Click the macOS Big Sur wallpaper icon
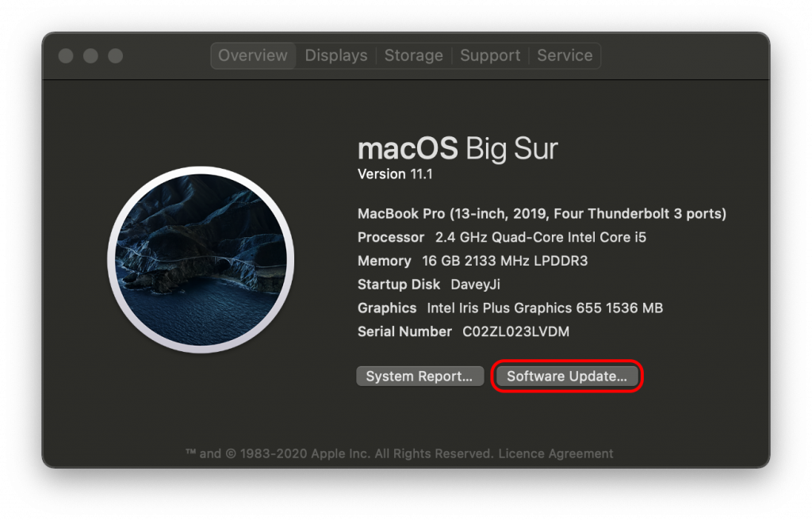The height and width of the screenshot is (520, 812). (x=201, y=259)
